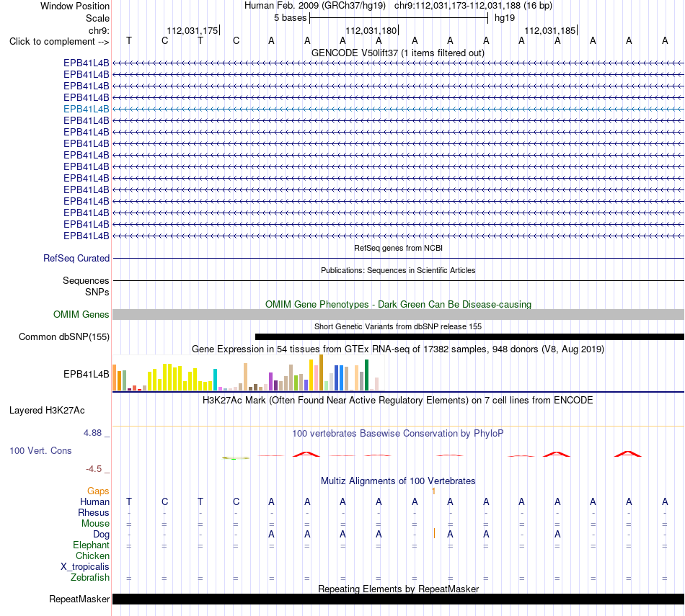Select the light-blue highlighted EPB41L4B transcript label
This screenshot has width=685, height=616.
86,109
